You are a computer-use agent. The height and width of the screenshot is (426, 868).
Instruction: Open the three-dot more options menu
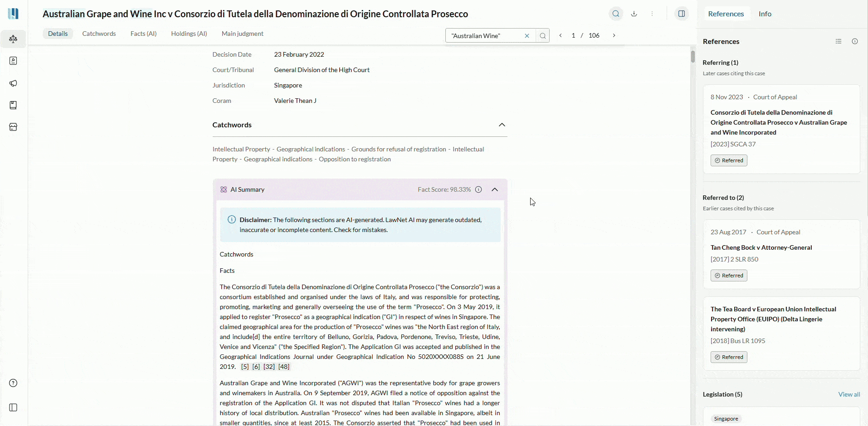pos(652,14)
